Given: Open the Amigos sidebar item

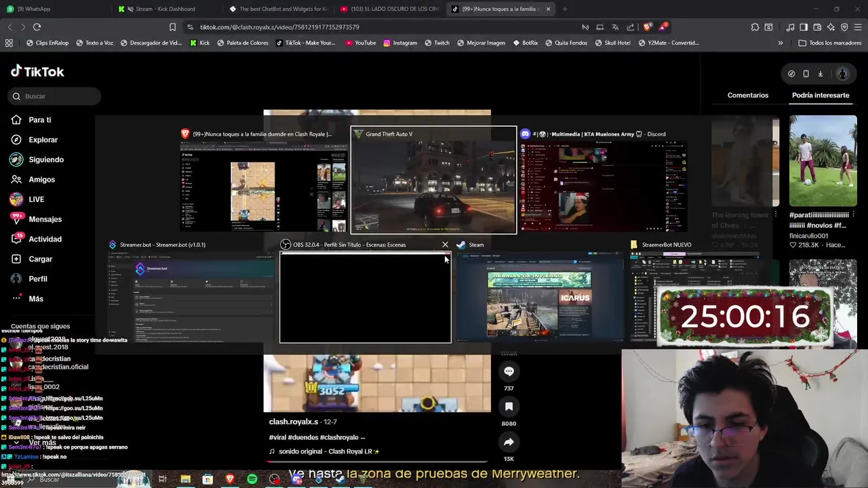Looking at the screenshot, I should (41, 180).
